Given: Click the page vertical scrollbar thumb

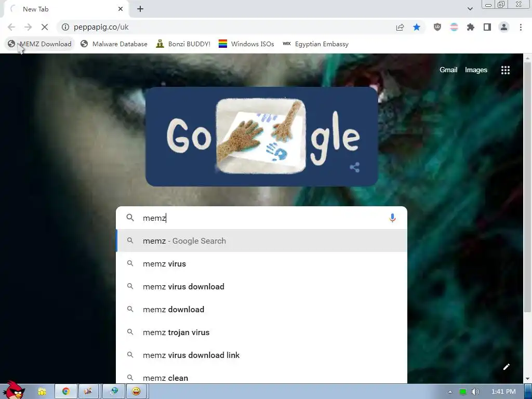Looking at the screenshot, I should 527,187.
